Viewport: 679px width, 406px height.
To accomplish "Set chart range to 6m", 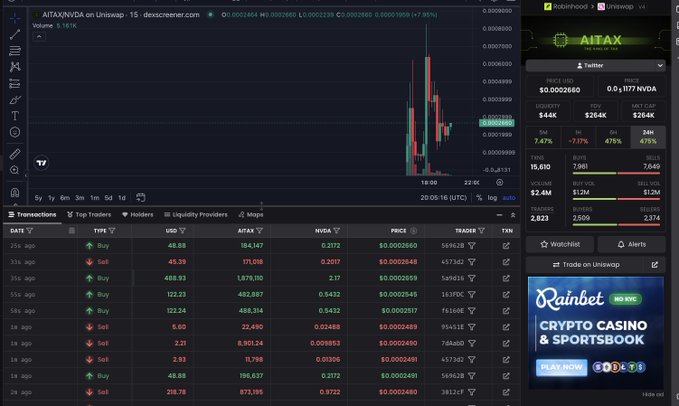I will (x=65, y=198).
